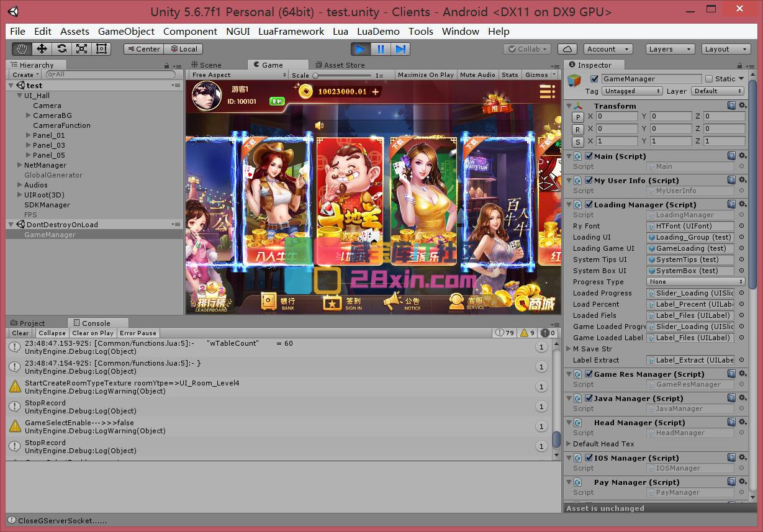This screenshot has width=763, height=532.
Task: Open Layout dropdown in toolbar
Action: pos(726,49)
